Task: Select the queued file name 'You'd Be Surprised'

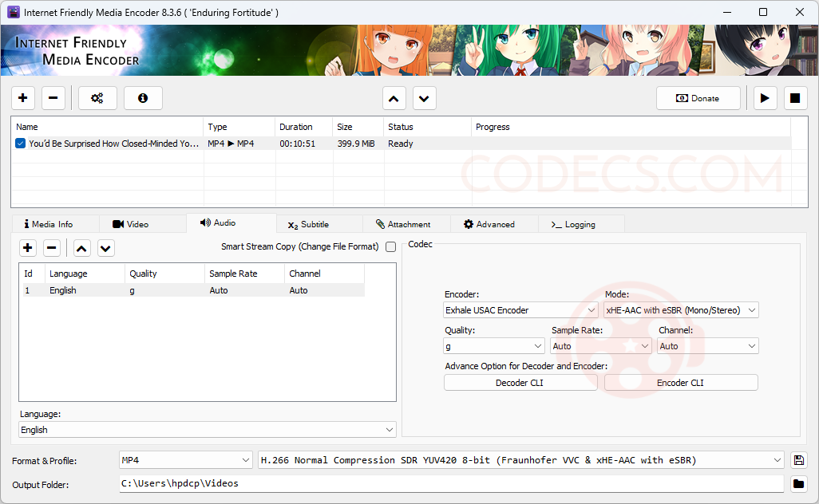Action: point(113,144)
